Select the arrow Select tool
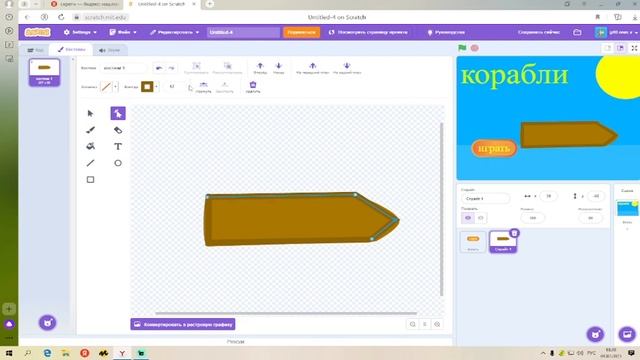The width and height of the screenshot is (640, 360). [90, 113]
